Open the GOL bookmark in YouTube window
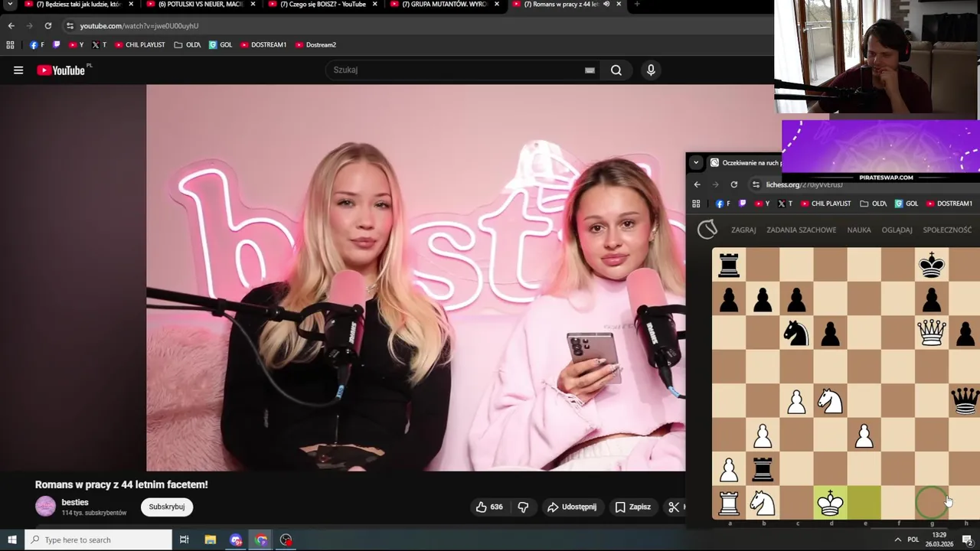The width and height of the screenshot is (980, 551). pyautogui.click(x=220, y=45)
